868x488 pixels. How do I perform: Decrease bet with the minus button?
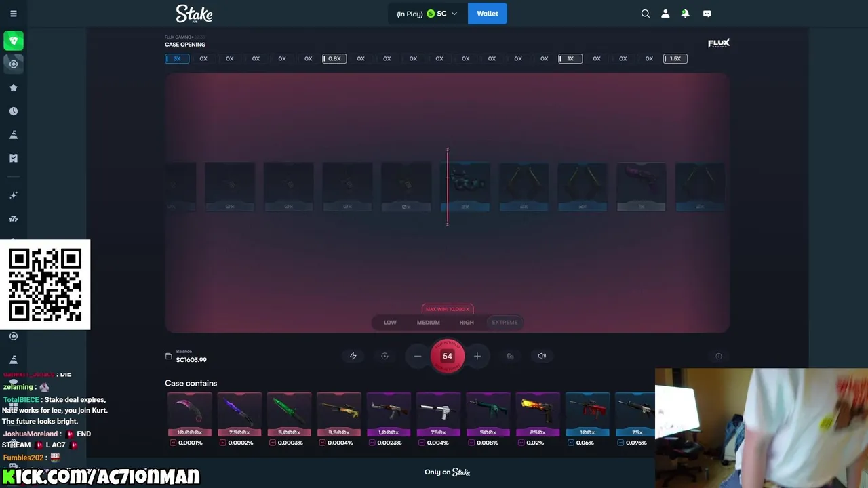pyautogui.click(x=418, y=356)
